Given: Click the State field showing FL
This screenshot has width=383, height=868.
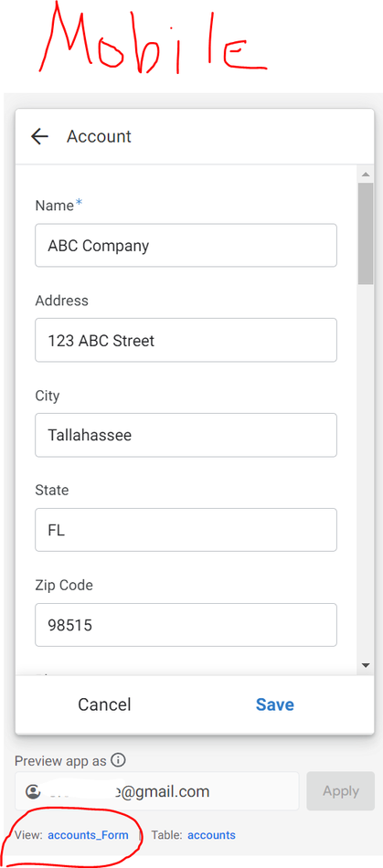Looking at the screenshot, I should click(x=186, y=530).
